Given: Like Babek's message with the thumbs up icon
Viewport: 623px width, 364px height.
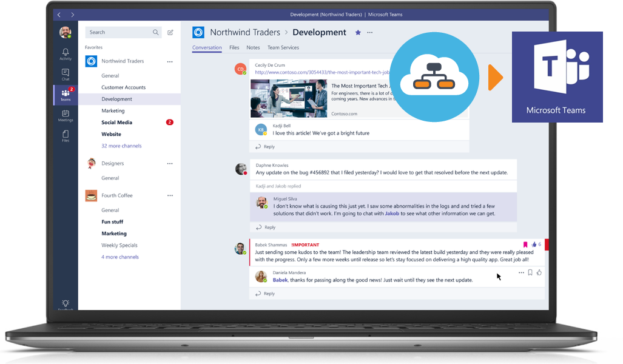Looking at the screenshot, I should [x=534, y=244].
